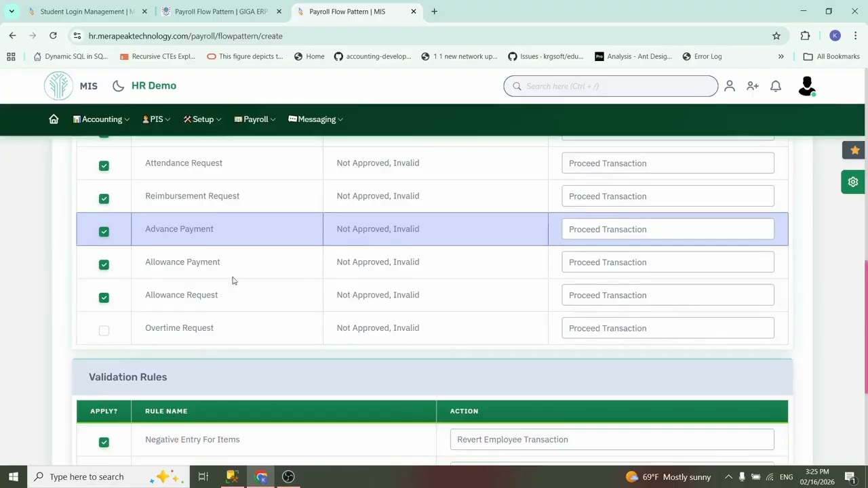Uncheck the Allowance Request checkbox
This screenshot has width=868, height=488.
[x=104, y=298]
